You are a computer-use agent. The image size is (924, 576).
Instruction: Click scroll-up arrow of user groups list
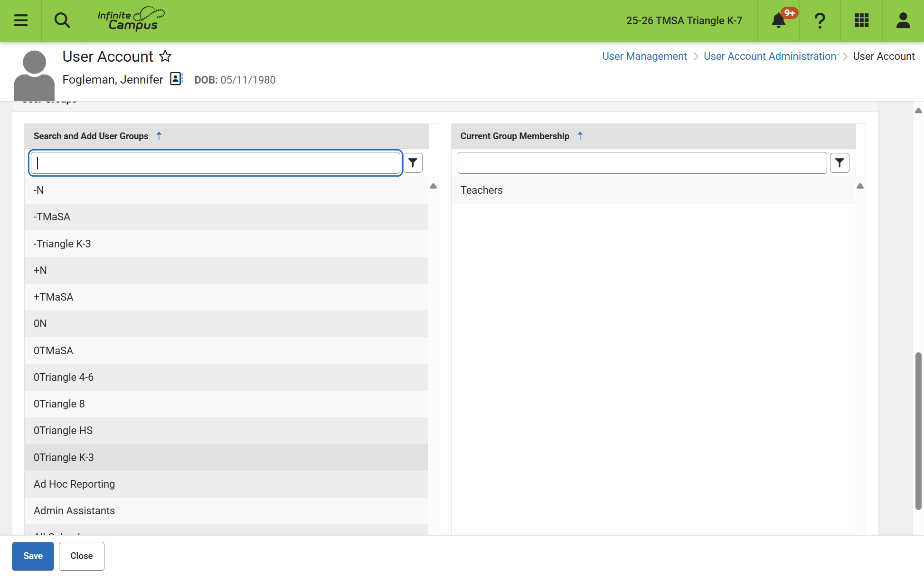click(x=433, y=186)
